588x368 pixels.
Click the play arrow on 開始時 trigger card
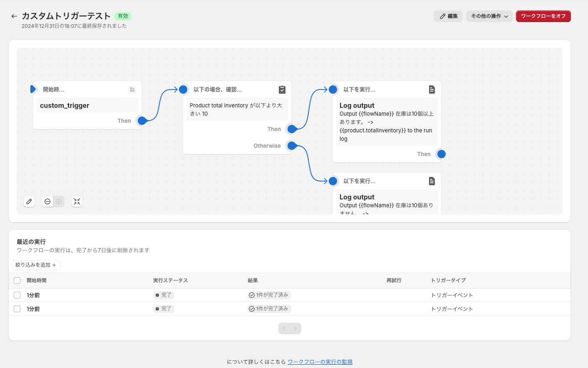pos(33,89)
